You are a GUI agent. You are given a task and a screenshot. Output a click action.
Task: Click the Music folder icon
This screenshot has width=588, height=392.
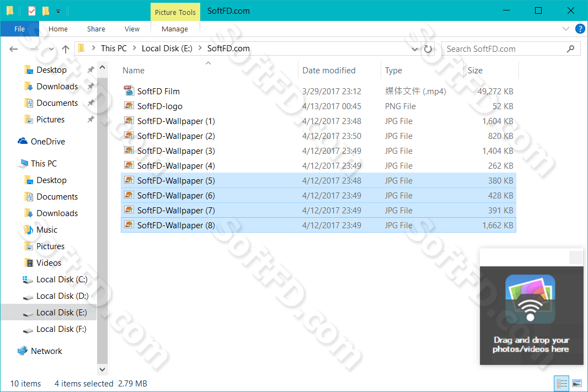tap(29, 229)
